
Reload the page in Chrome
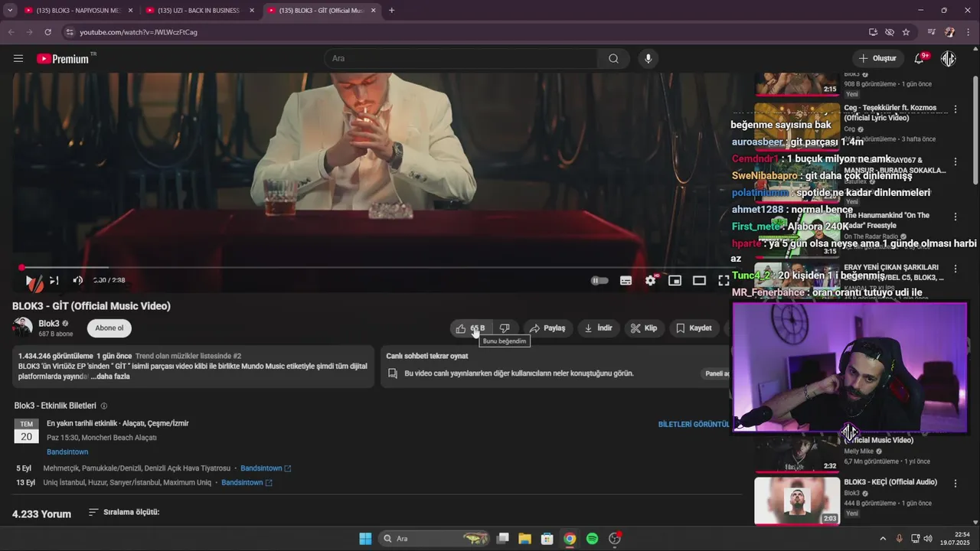point(47,32)
